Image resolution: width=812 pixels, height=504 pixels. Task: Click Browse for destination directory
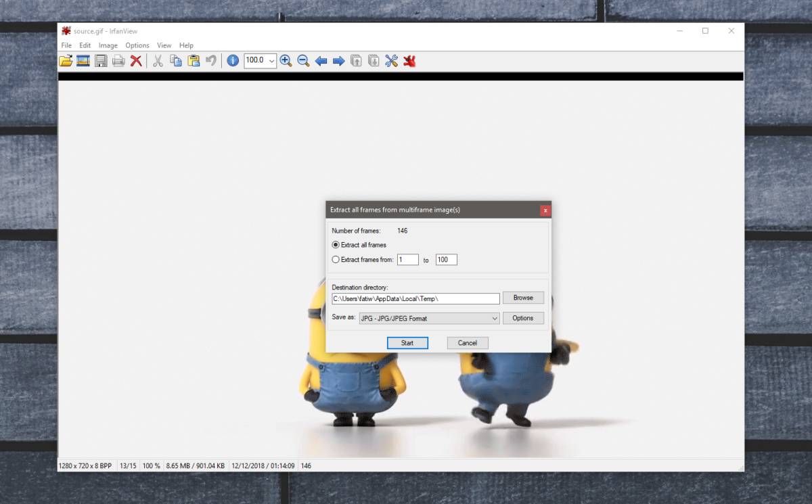click(523, 298)
